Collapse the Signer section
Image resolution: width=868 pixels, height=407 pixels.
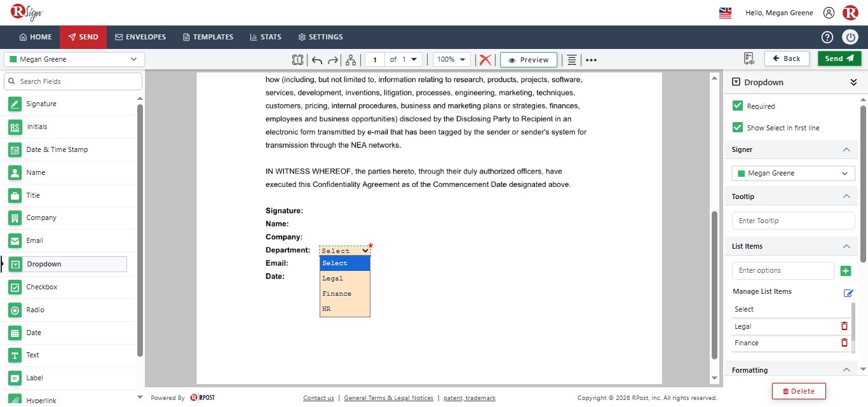(846, 149)
